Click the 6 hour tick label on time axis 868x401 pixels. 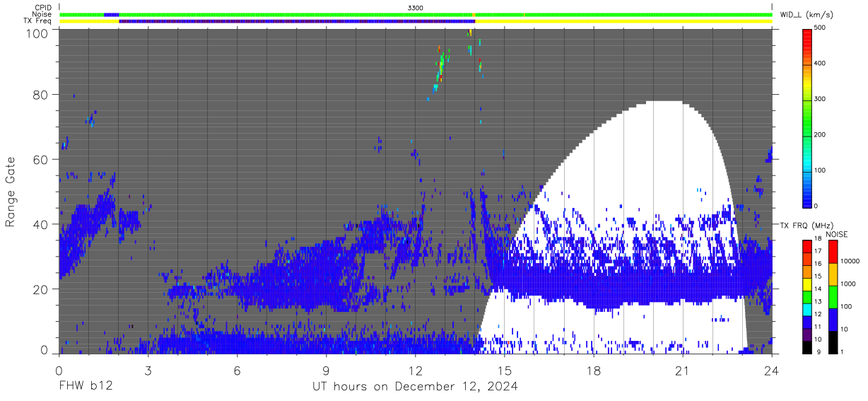[x=237, y=371]
